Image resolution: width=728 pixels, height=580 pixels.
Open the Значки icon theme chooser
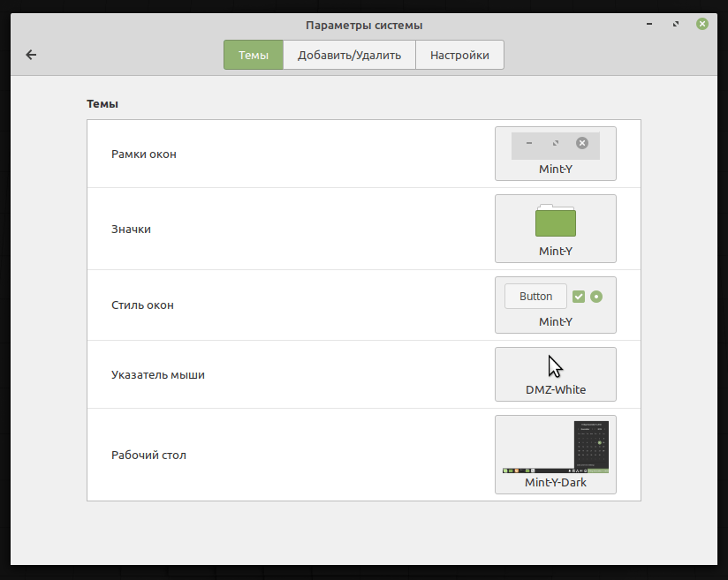pyautogui.click(x=556, y=229)
